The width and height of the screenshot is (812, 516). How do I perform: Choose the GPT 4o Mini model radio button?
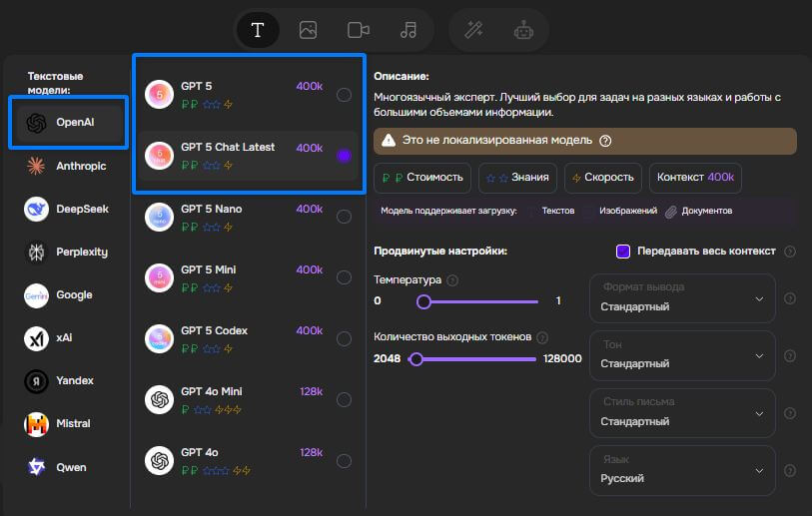(344, 399)
